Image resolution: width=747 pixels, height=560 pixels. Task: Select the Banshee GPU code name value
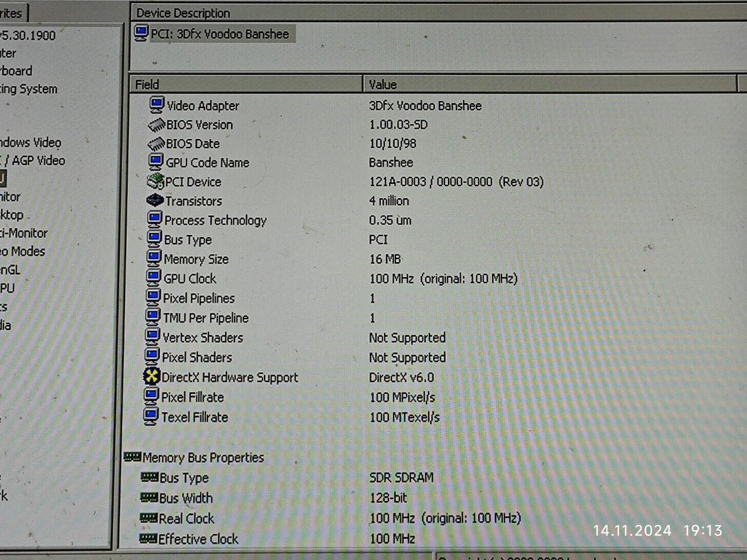pos(390,163)
